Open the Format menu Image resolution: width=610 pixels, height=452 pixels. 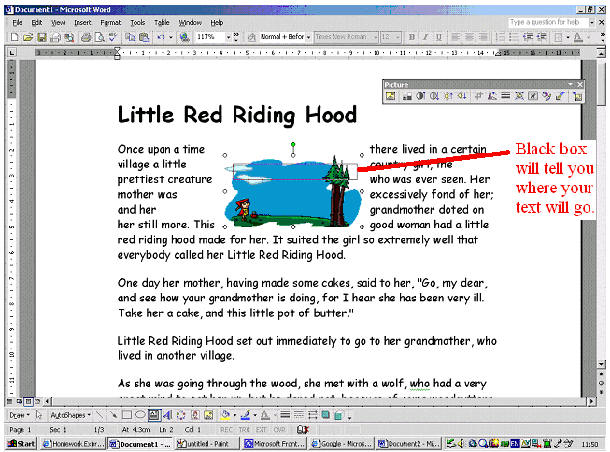click(110, 21)
